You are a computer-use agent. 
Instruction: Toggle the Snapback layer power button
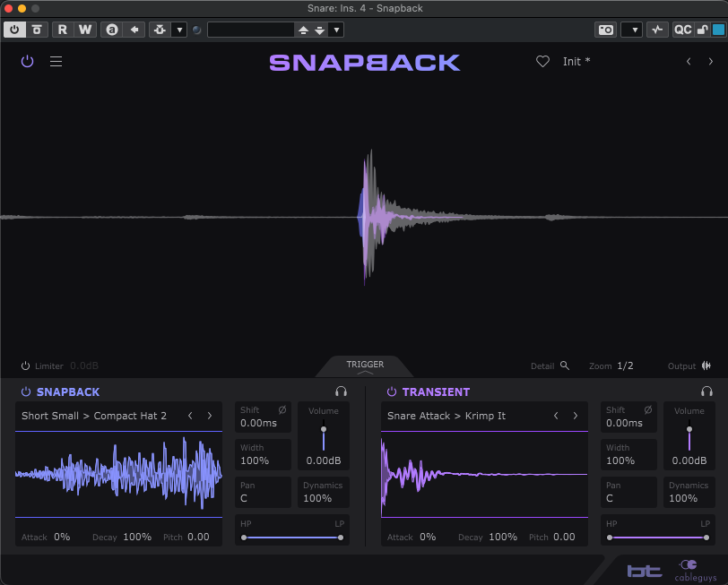click(x=26, y=392)
